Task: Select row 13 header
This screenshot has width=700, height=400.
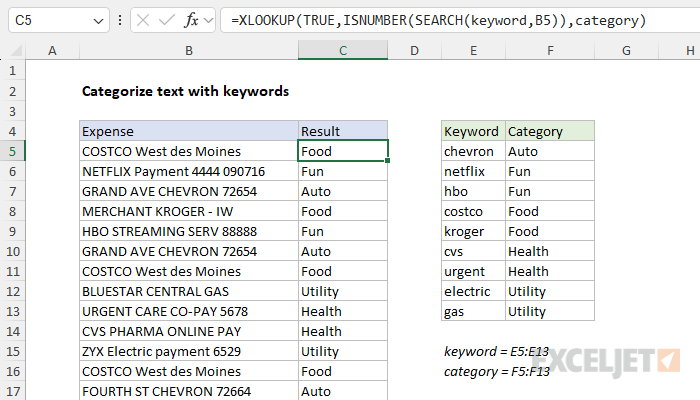Action: (x=12, y=311)
